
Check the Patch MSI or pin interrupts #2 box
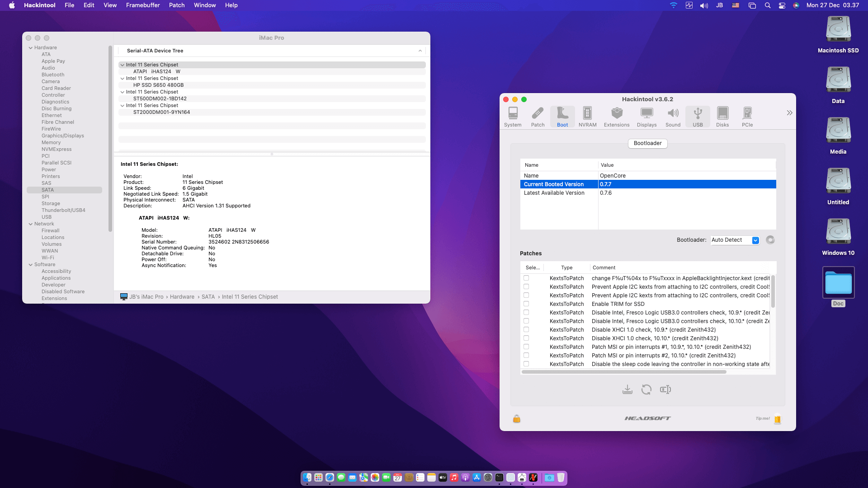tap(526, 356)
